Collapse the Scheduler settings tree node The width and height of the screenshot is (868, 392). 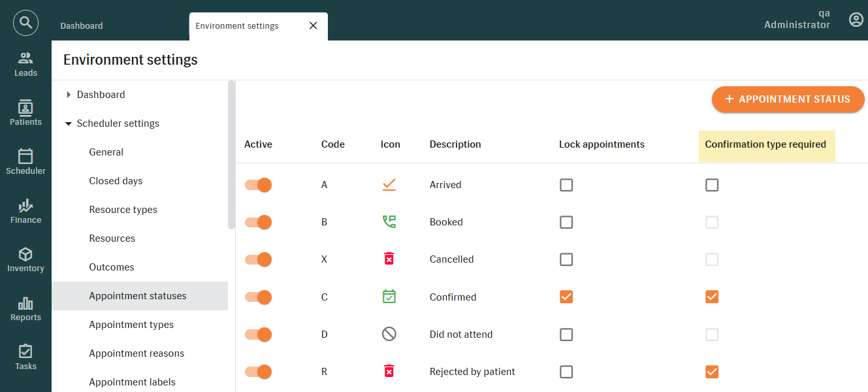(x=69, y=123)
